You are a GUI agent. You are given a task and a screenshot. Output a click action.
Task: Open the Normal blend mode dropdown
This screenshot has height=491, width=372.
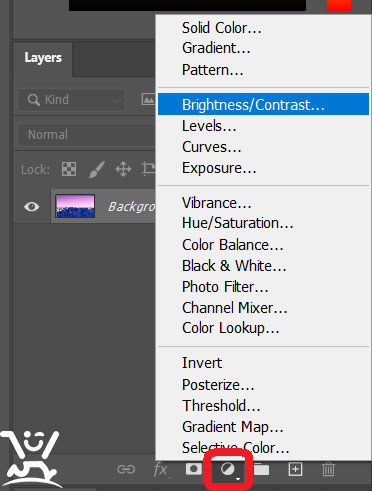click(x=86, y=135)
